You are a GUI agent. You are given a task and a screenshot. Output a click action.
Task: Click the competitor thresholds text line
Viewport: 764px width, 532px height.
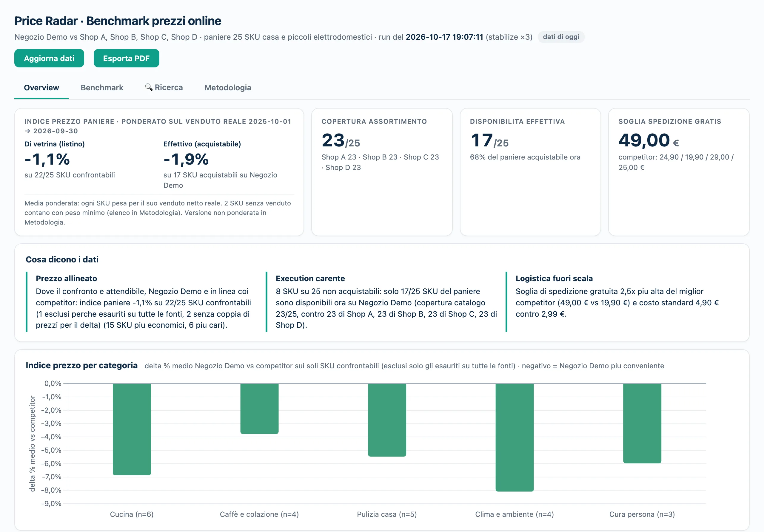coord(676,162)
